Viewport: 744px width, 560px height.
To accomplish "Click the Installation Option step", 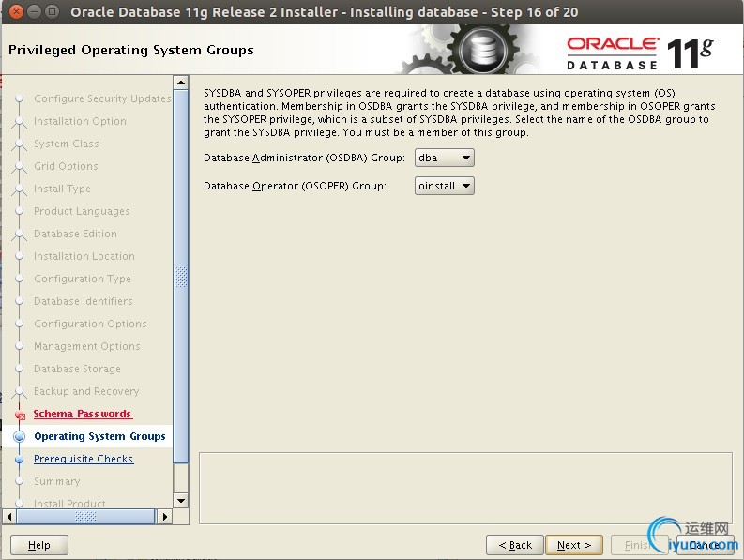I will [x=80, y=121].
